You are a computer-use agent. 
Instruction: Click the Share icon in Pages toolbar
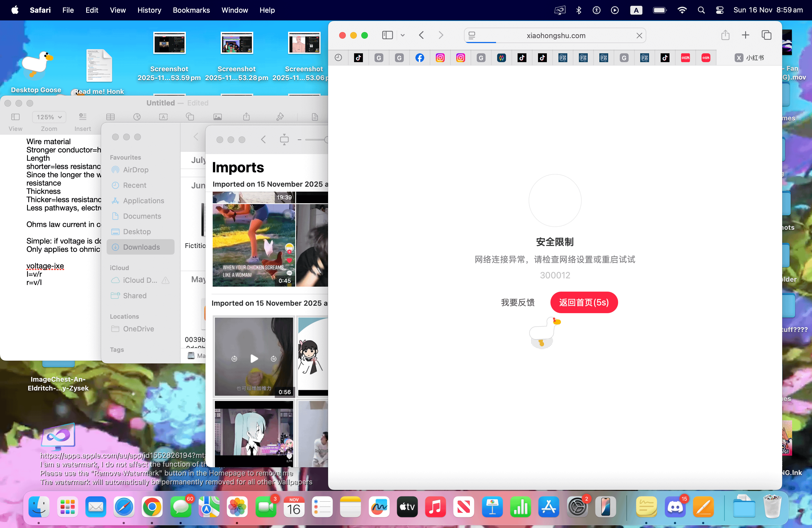click(246, 117)
